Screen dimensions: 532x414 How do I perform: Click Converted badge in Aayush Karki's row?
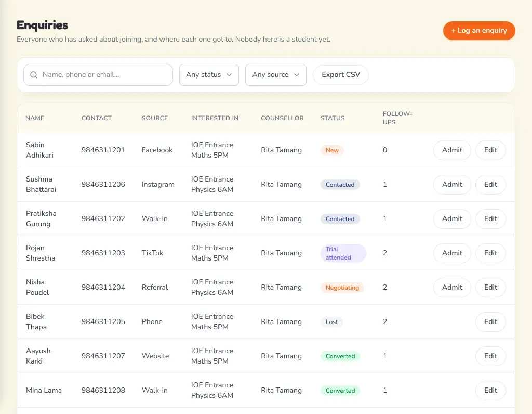[340, 356]
